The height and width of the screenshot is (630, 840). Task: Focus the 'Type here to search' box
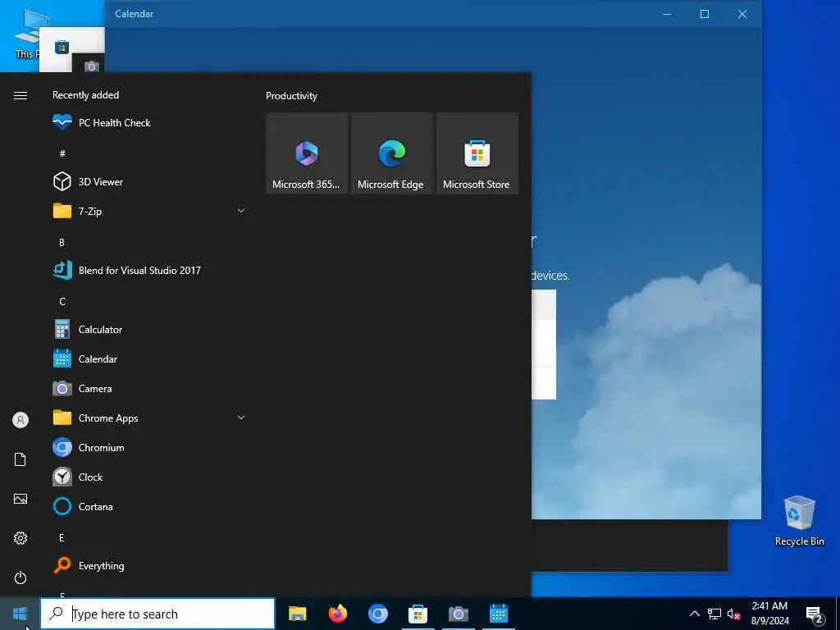tap(157, 614)
